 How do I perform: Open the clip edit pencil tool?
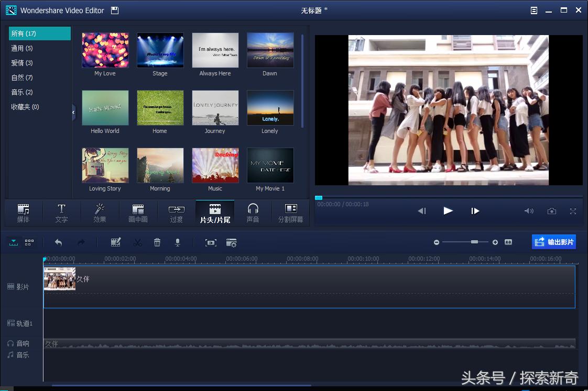[116, 242]
